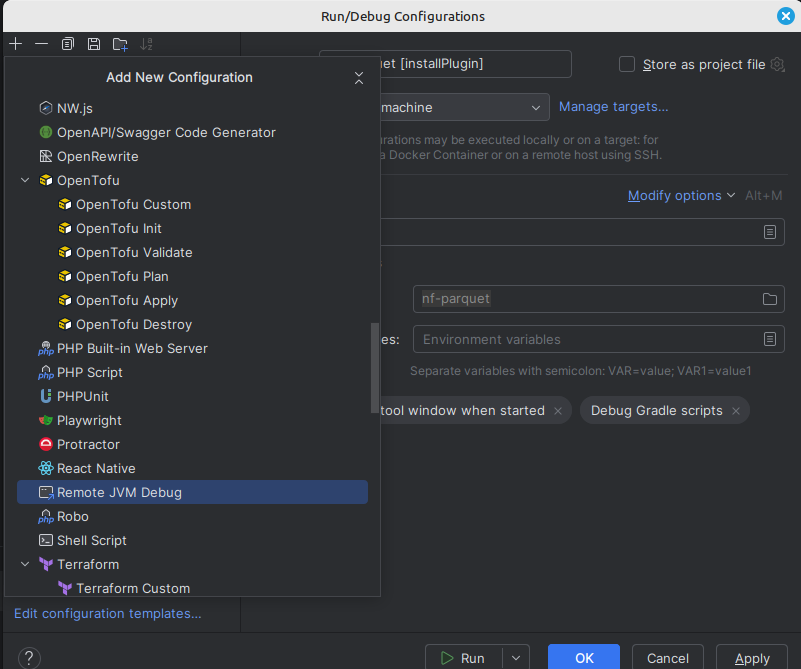The width and height of the screenshot is (801, 669).
Task: Sort configurations alphabetically with the sort icon
Action: (x=146, y=44)
